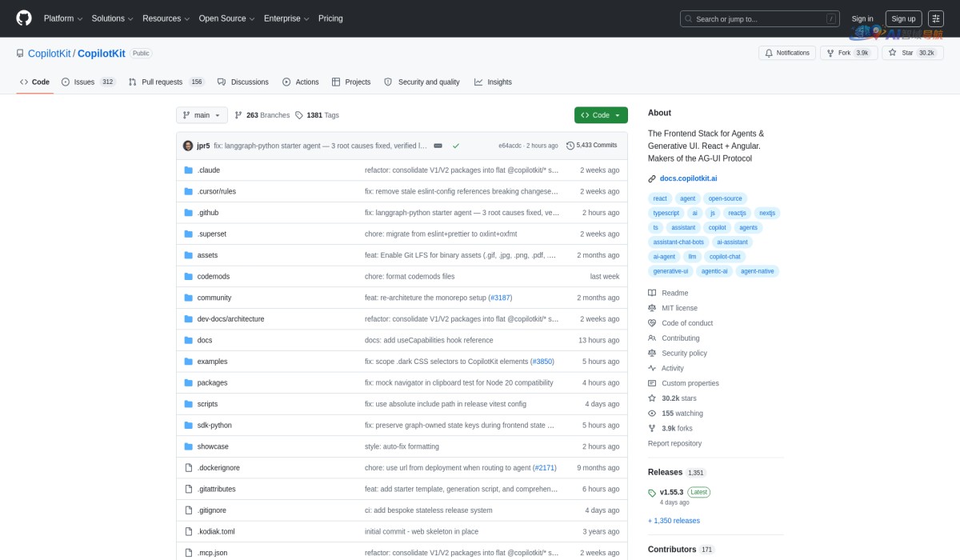Expand the Platform navigation menu
This screenshot has height=560, width=960.
(63, 18)
